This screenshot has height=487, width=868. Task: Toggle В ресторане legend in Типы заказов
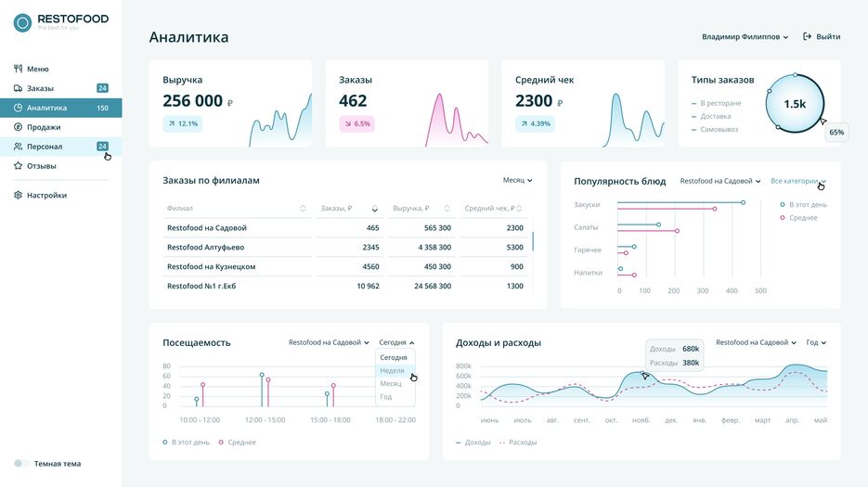coord(717,103)
